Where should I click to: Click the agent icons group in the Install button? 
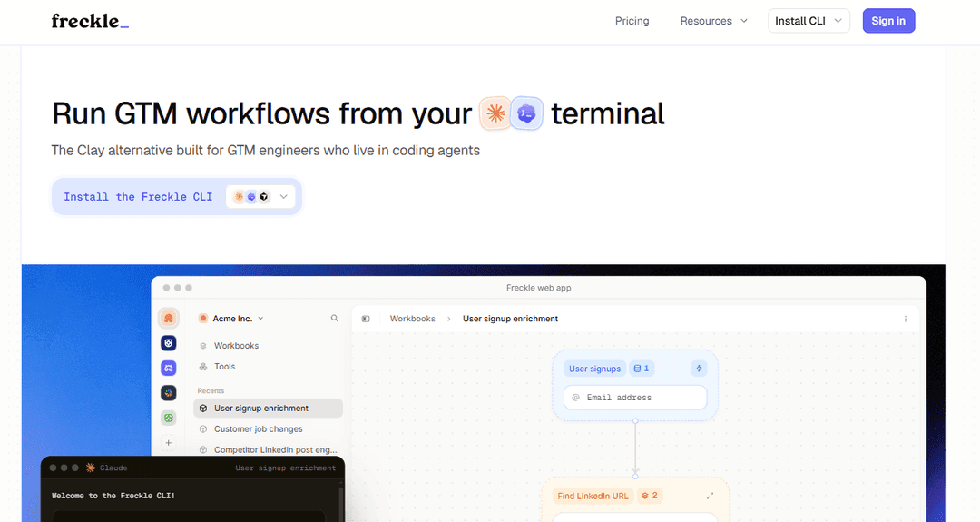click(251, 197)
